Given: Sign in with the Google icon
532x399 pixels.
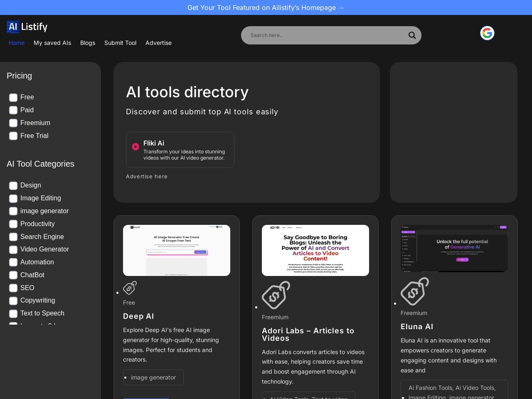Looking at the screenshot, I should tap(487, 33).
